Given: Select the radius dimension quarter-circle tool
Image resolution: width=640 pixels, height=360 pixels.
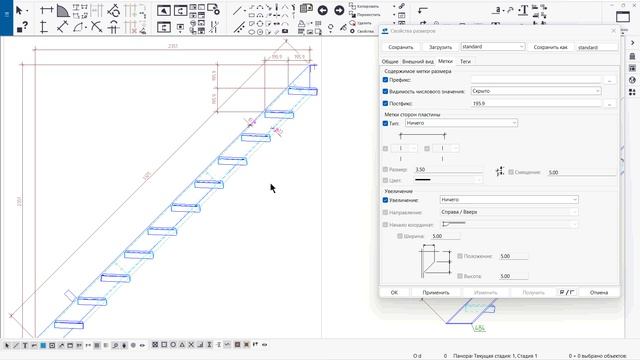Looking at the screenshot, I should (62, 11).
